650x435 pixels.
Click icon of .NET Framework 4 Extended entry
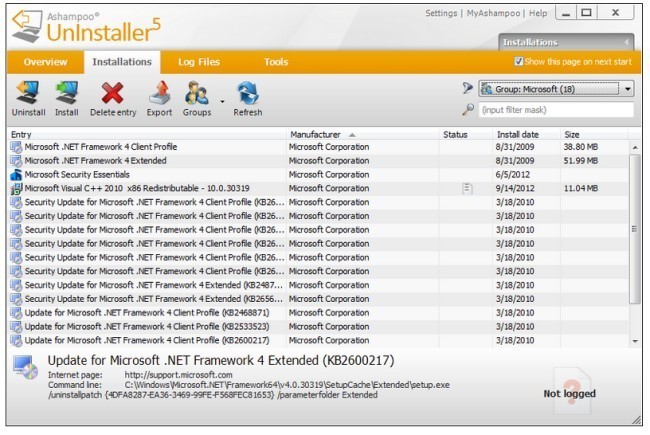(x=16, y=161)
